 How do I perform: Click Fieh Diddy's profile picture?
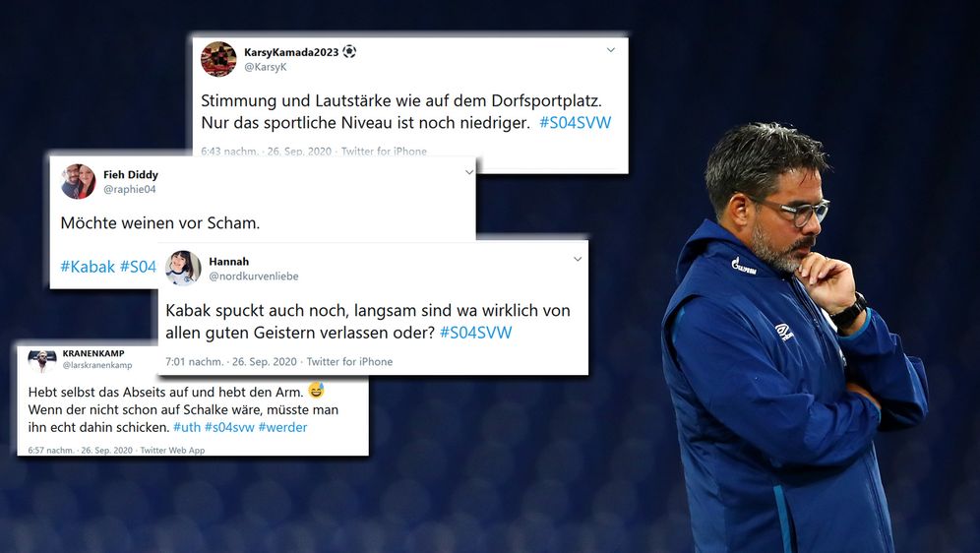(x=78, y=181)
